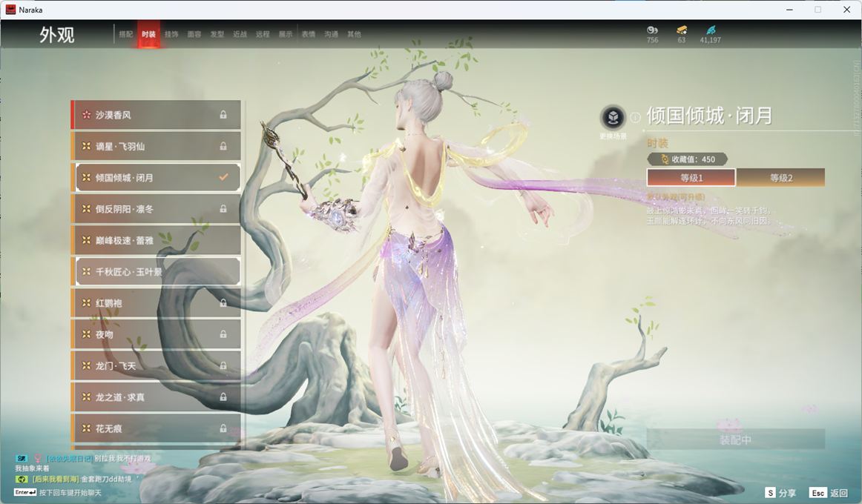Click the gold bar currency icon
The height and width of the screenshot is (504, 862).
(x=682, y=30)
